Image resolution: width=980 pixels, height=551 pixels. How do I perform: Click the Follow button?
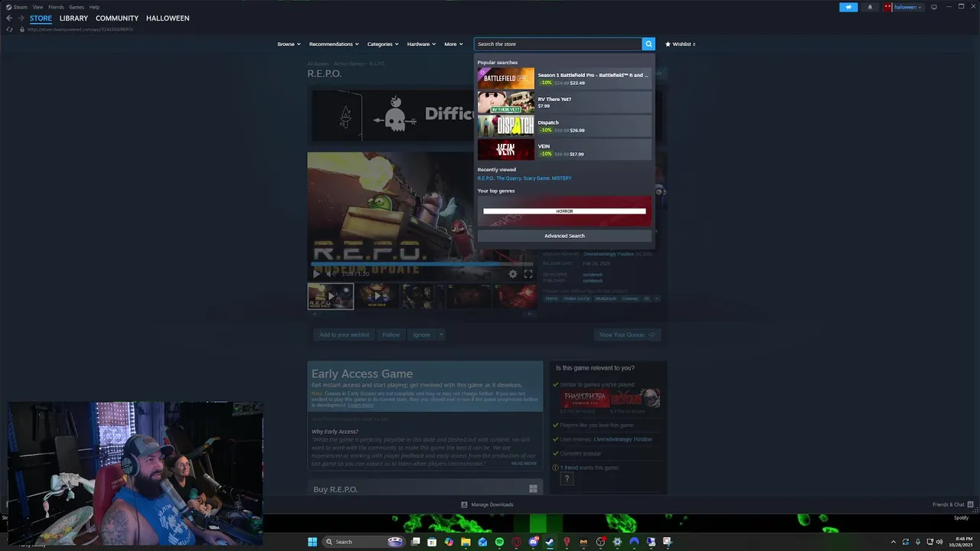click(391, 334)
